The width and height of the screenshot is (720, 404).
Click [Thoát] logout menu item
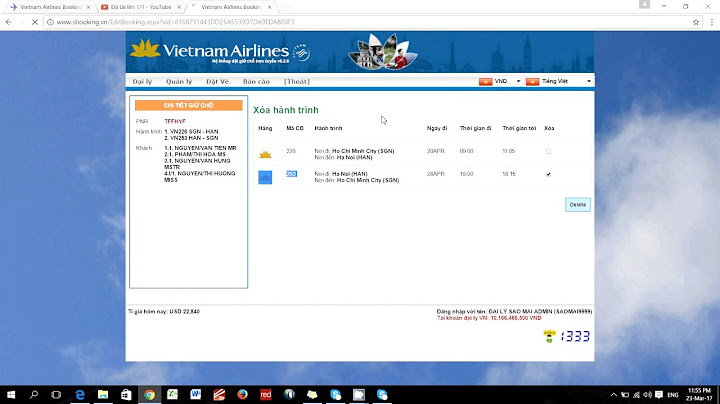point(297,81)
